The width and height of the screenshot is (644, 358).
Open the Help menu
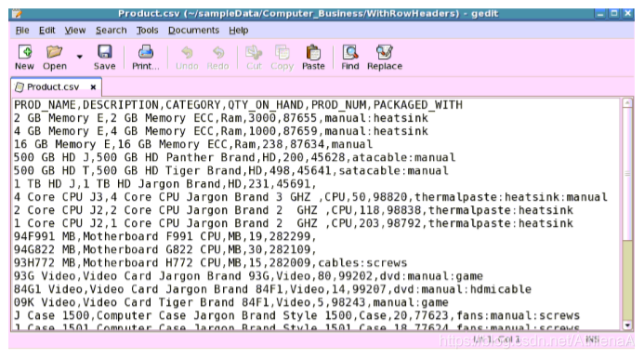pos(239,31)
